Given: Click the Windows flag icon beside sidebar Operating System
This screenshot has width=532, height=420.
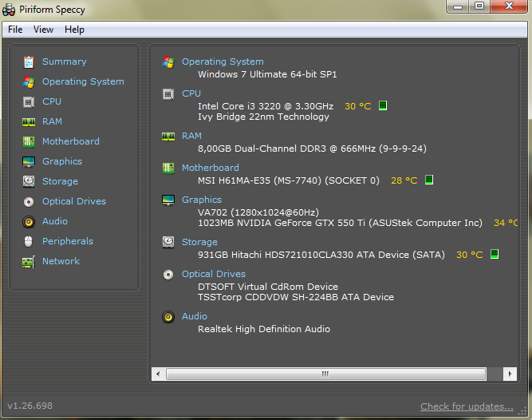Looking at the screenshot, I should (x=29, y=81).
